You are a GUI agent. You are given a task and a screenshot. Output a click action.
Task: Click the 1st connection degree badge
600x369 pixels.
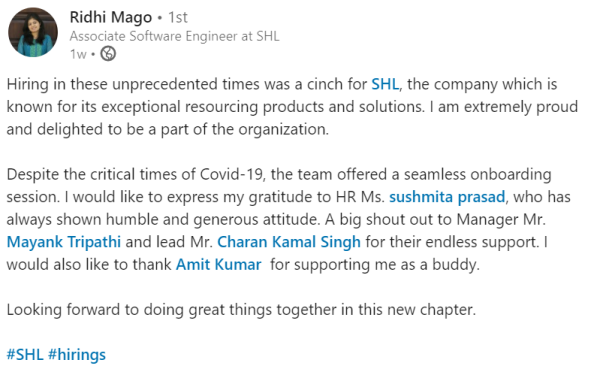pos(178,17)
